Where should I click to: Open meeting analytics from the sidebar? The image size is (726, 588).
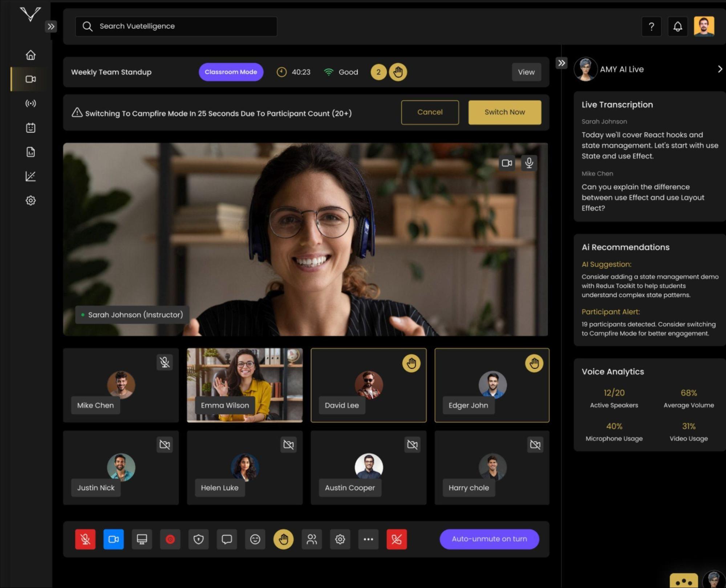point(31,176)
